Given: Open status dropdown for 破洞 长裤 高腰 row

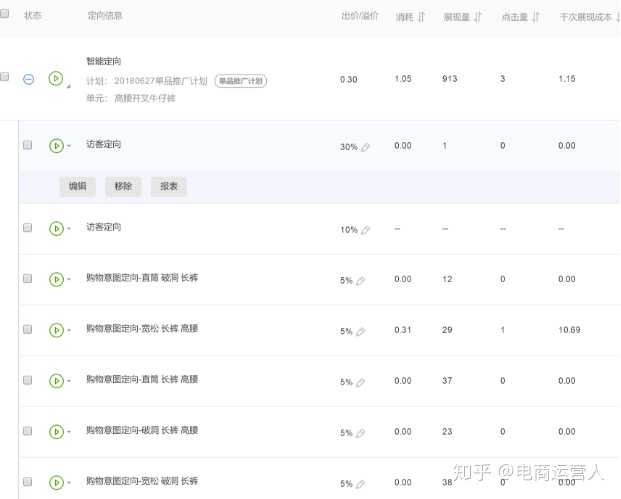Looking at the screenshot, I should [69, 431].
